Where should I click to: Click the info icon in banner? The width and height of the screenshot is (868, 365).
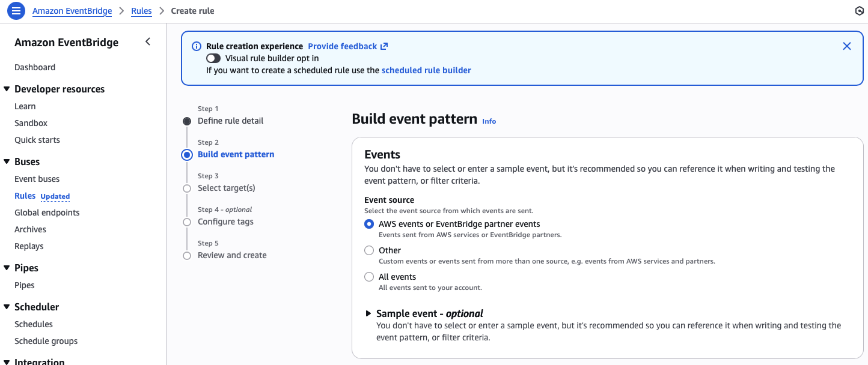(x=196, y=47)
